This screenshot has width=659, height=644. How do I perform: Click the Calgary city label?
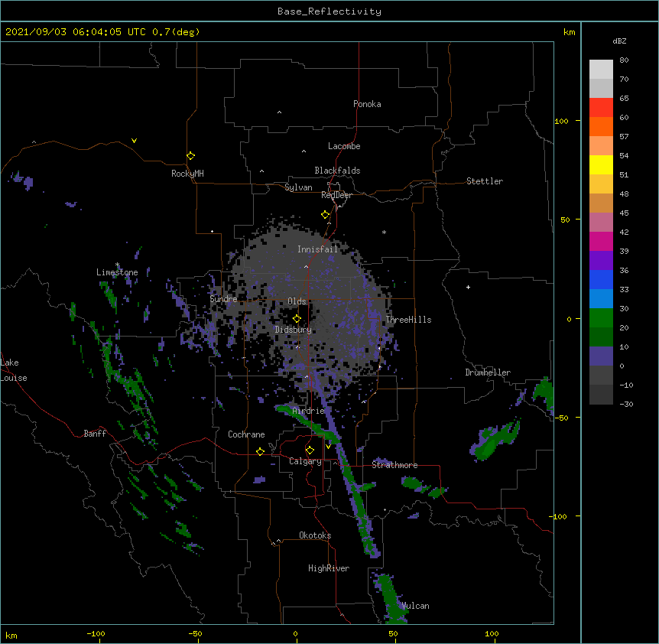point(305,461)
